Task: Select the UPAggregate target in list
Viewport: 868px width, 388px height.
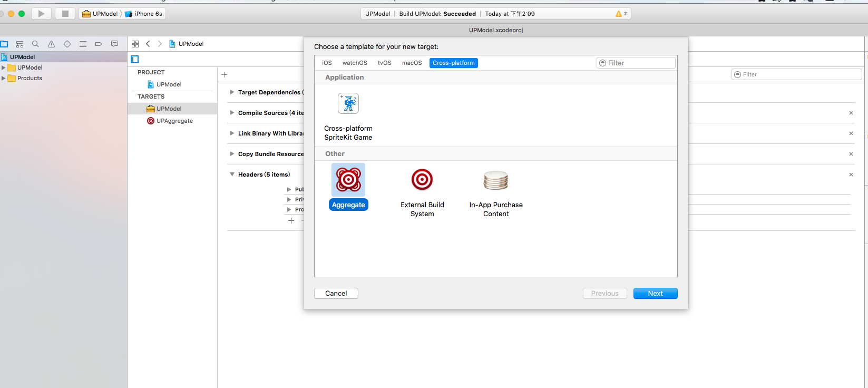Action: point(174,121)
